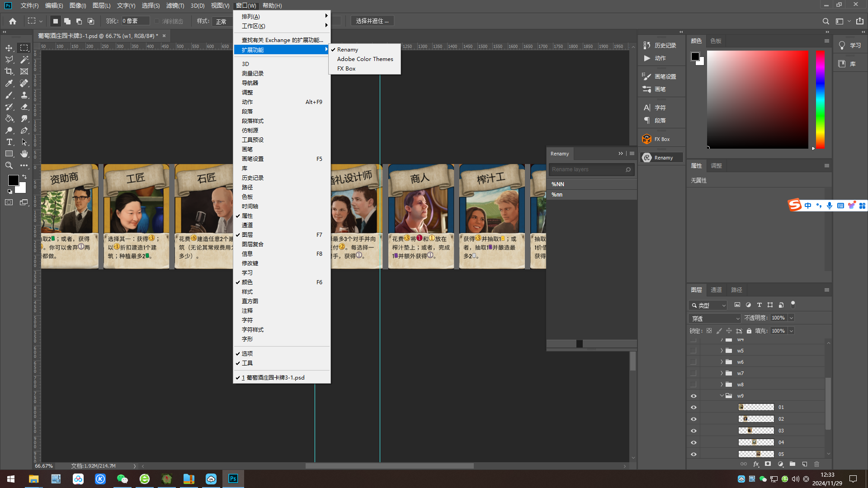Select the %NN rename preset
The image size is (868, 488).
coord(591,184)
